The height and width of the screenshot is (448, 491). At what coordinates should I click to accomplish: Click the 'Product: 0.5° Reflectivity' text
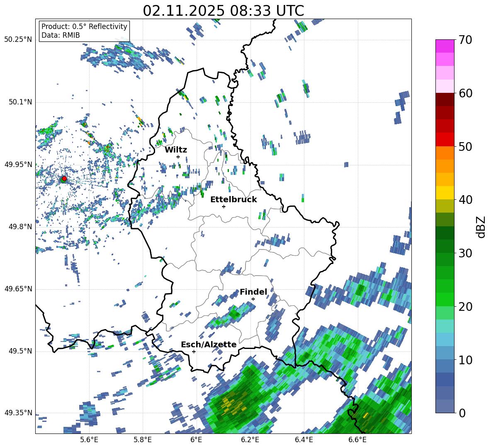tap(84, 27)
